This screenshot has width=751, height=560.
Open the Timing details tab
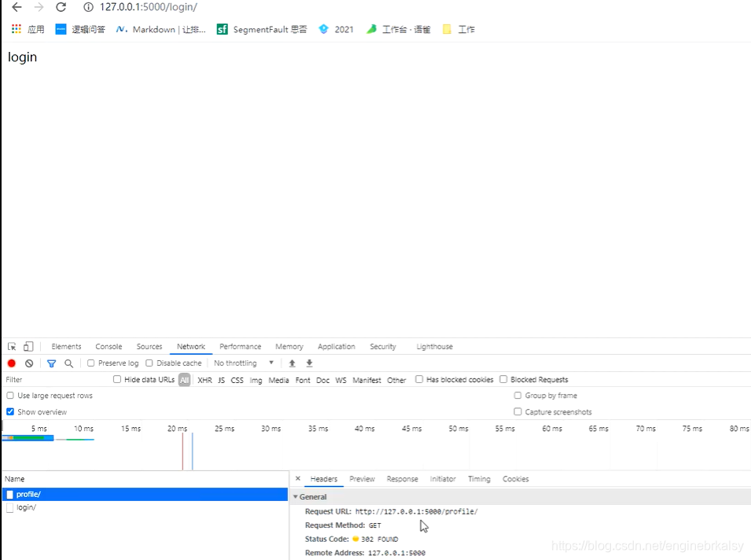point(479,479)
